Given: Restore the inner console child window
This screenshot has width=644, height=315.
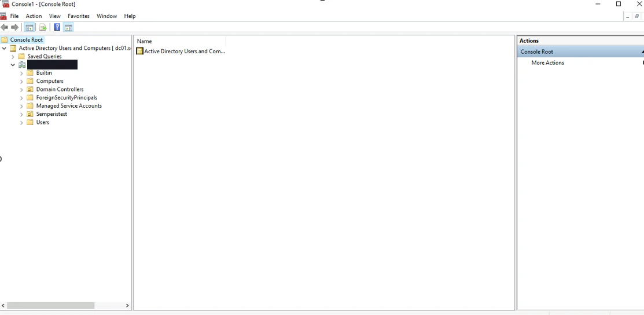Looking at the screenshot, I should click(636, 16).
